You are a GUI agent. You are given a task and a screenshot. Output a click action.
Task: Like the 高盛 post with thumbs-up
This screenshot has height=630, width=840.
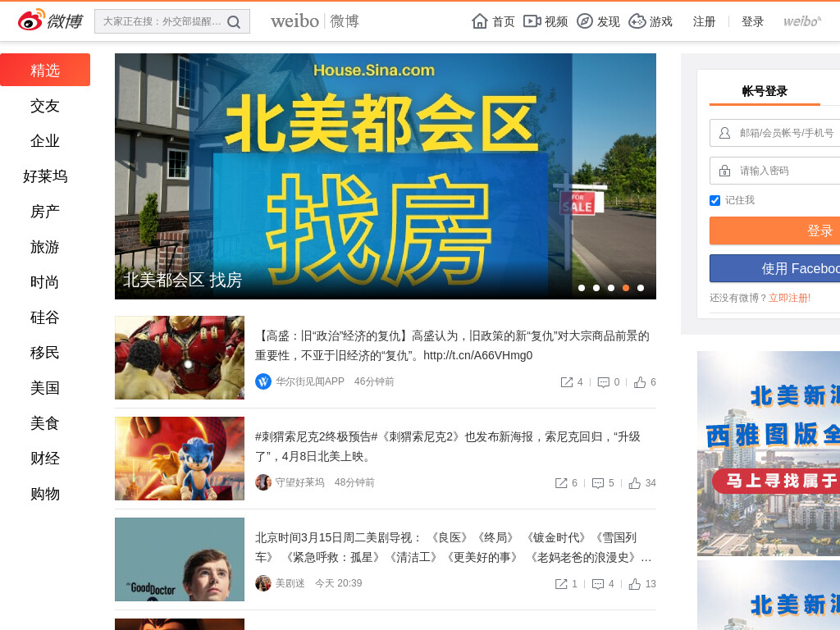pyautogui.click(x=640, y=382)
